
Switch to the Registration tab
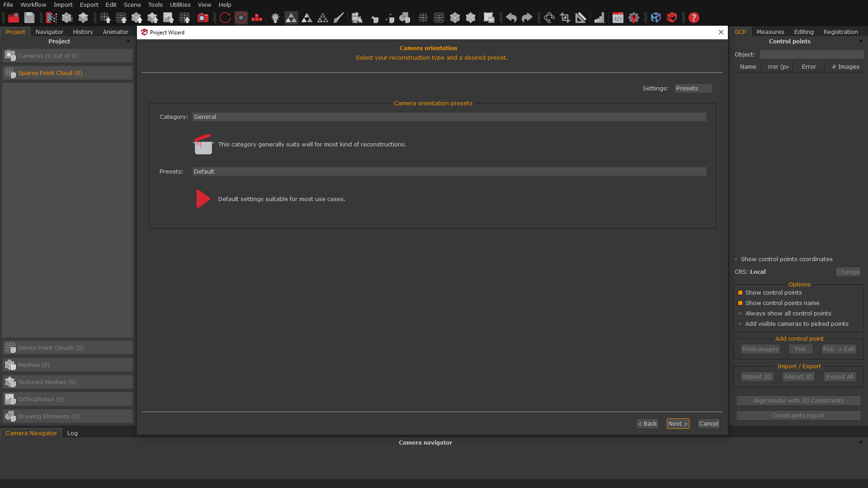[x=840, y=32]
